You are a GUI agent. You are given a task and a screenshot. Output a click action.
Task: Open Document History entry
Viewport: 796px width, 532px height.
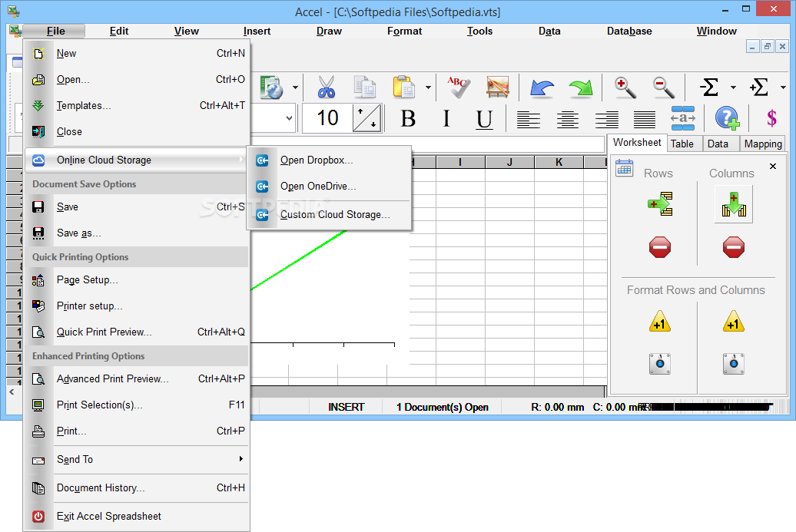pyautogui.click(x=136, y=487)
